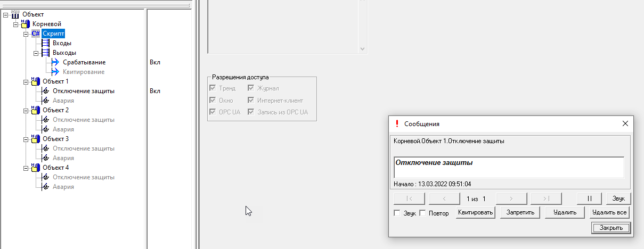Click the Удалить все button
644x249 pixels.
point(610,212)
